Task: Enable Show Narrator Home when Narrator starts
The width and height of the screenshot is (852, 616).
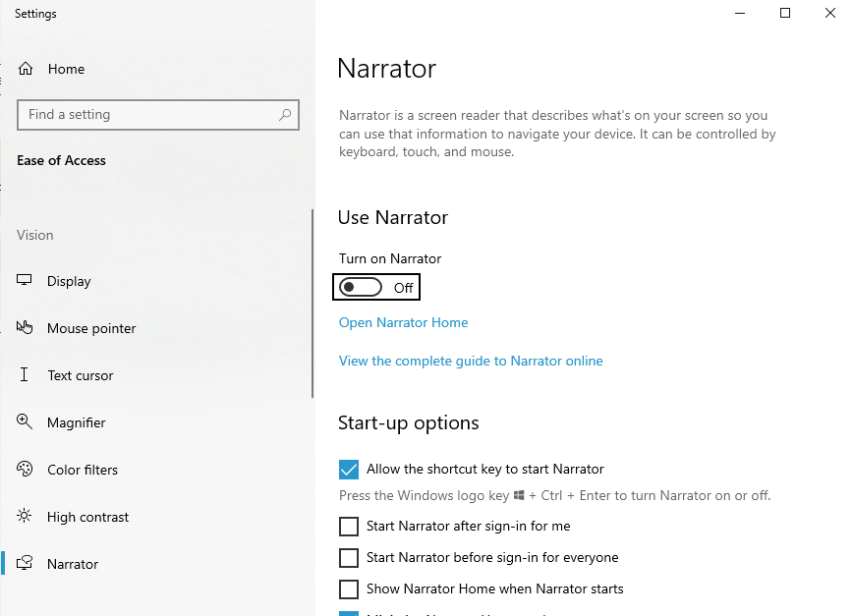Action: [348, 588]
